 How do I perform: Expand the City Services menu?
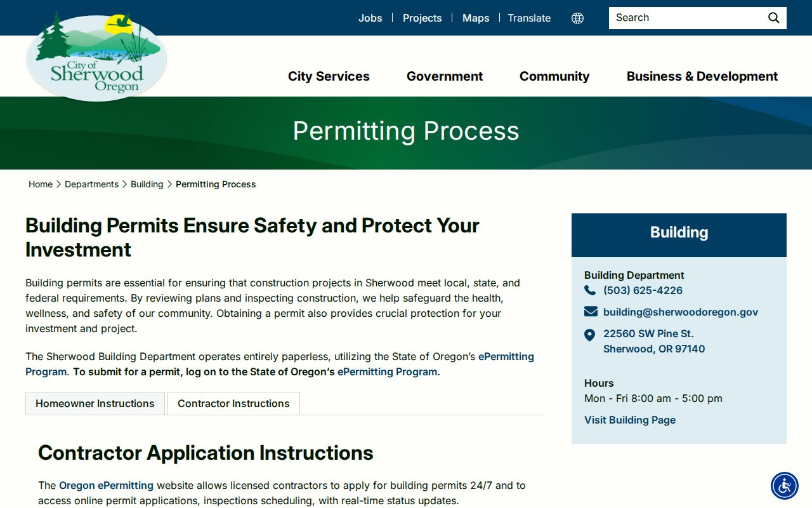pos(329,76)
